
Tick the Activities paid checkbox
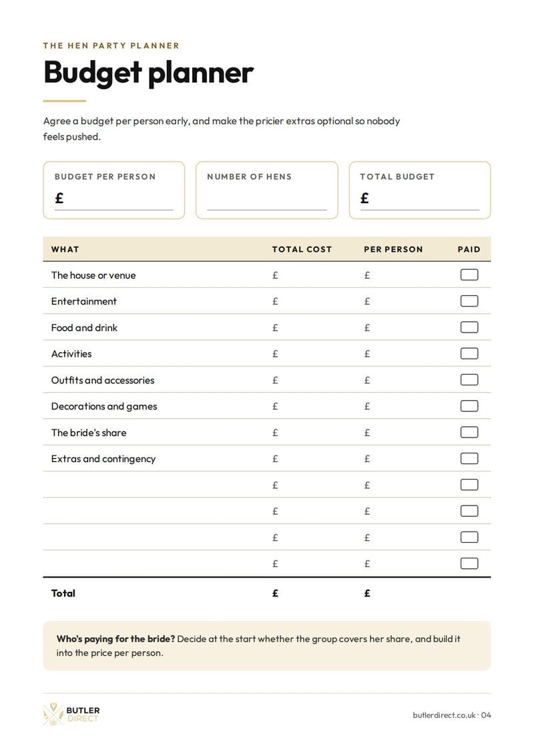click(469, 353)
